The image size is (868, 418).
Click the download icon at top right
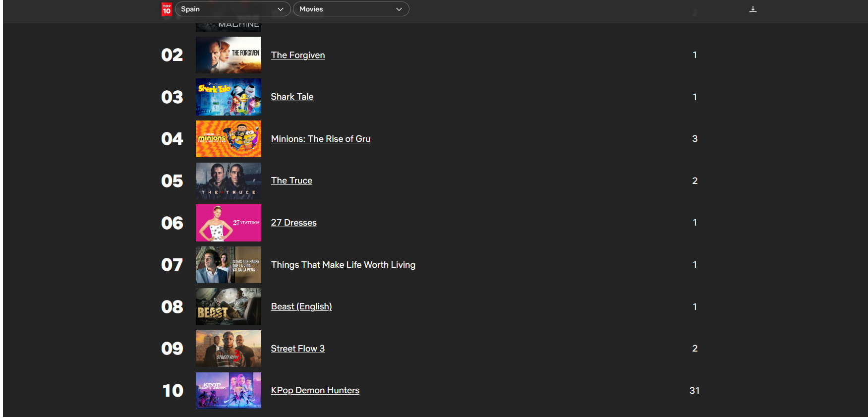752,9
